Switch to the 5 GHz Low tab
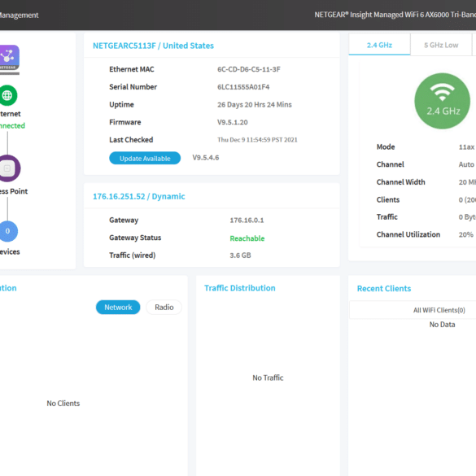 pyautogui.click(x=441, y=45)
